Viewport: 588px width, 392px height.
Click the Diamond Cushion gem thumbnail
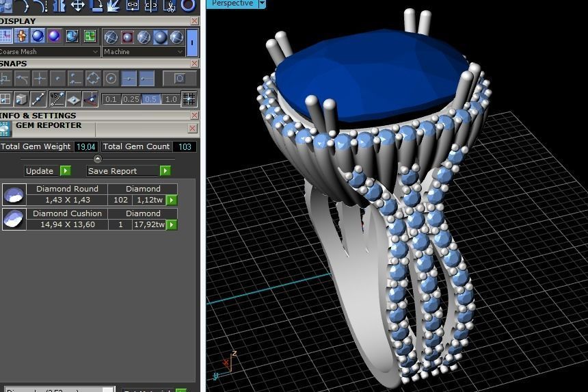[14, 219]
